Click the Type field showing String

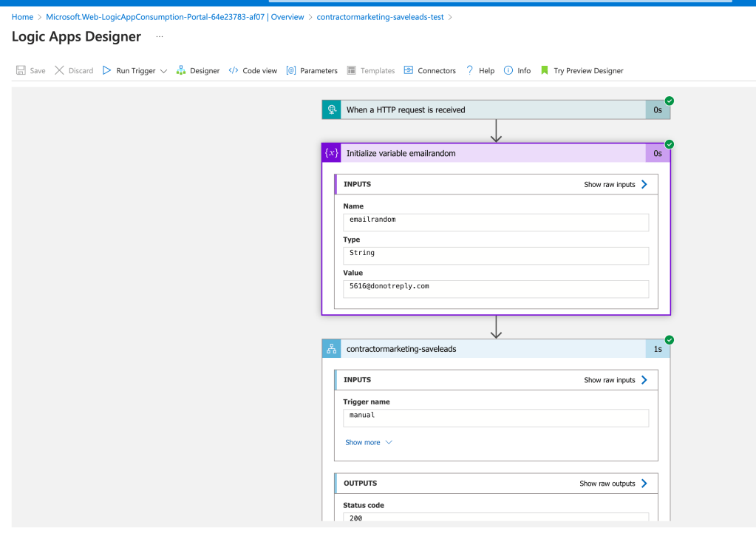[496, 256]
